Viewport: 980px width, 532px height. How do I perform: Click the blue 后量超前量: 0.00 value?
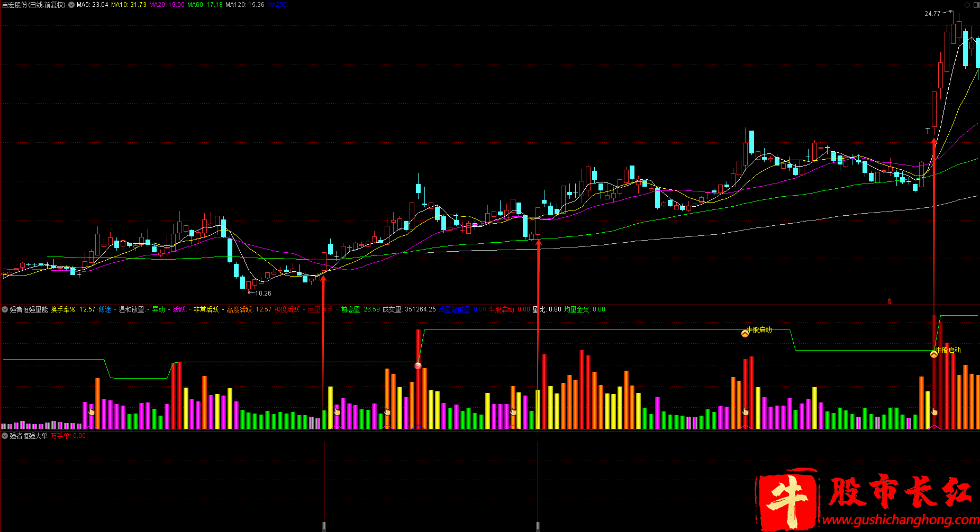click(x=462, y=309)
